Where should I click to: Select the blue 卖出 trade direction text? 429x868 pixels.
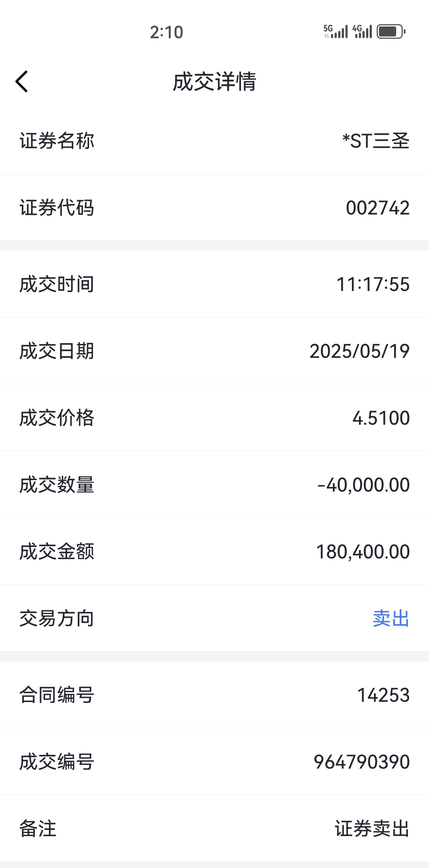pos(391,618)
